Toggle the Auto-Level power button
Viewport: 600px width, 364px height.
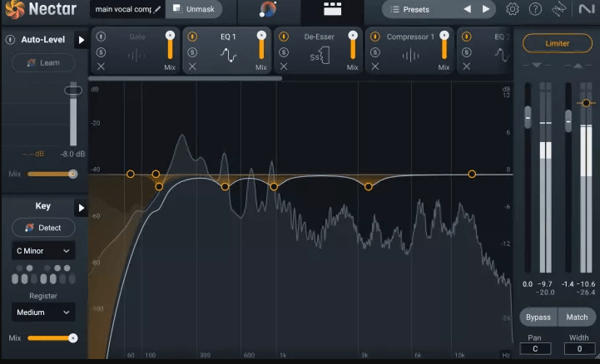[10, 40]
